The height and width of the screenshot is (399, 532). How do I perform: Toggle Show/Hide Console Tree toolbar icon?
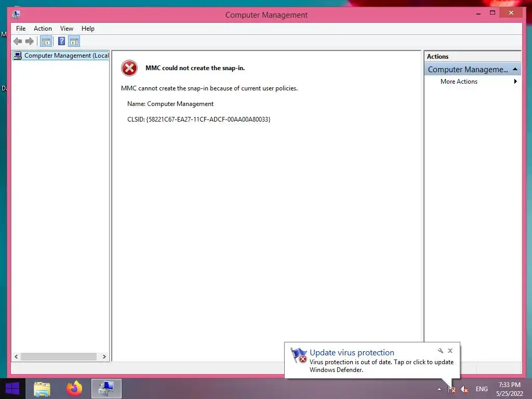click(x=46, y=42)
